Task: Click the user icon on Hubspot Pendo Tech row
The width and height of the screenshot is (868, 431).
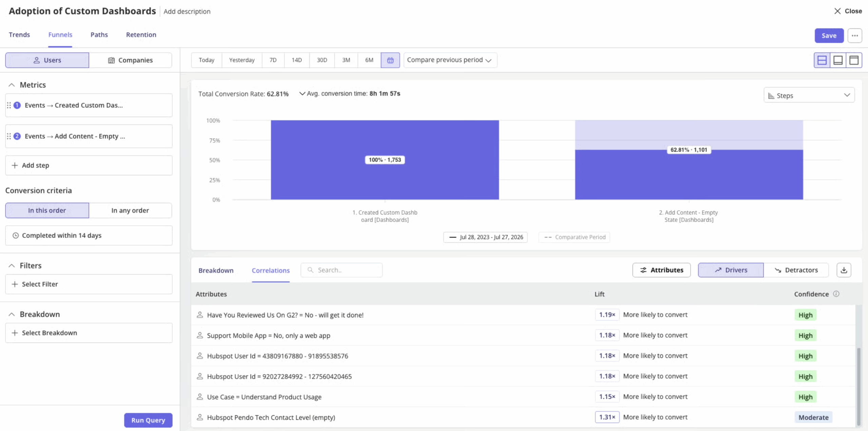Action: pyautogui.click(x=200, y=417)
